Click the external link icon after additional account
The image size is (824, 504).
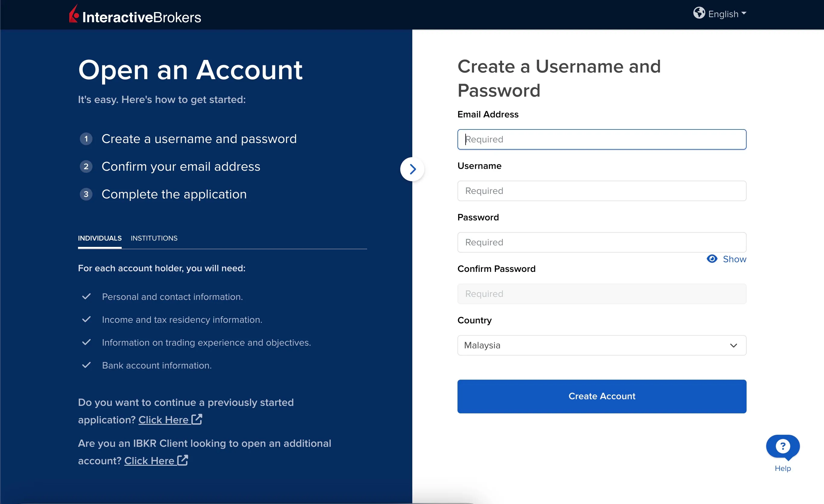pos(183,460)
